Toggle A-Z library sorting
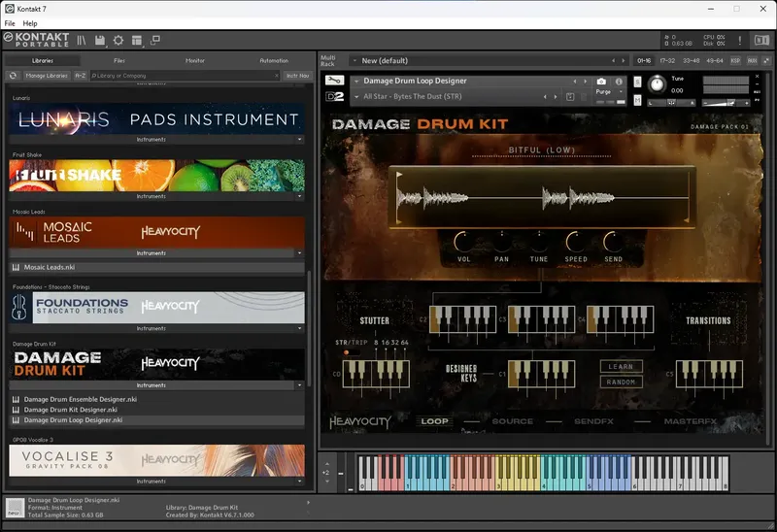Image resolution: width=777 pixels, height=532 pixels. pyautogui.click(x=81, y=76)
